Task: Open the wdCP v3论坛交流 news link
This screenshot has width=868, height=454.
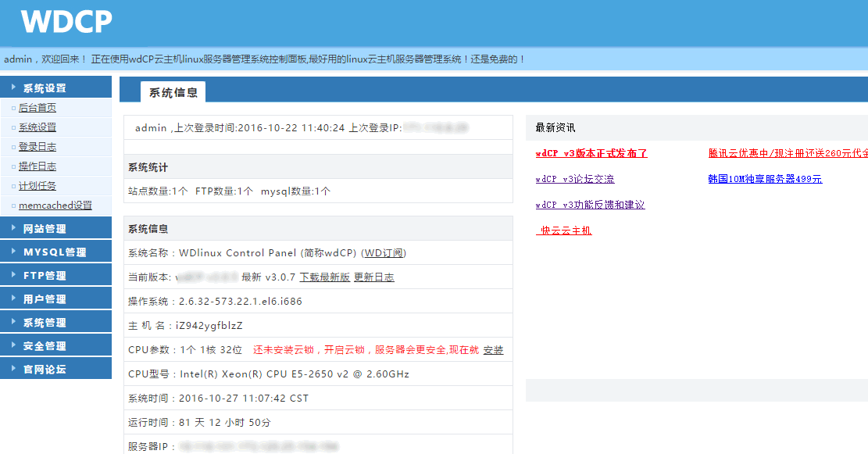Action: (574, 179)
